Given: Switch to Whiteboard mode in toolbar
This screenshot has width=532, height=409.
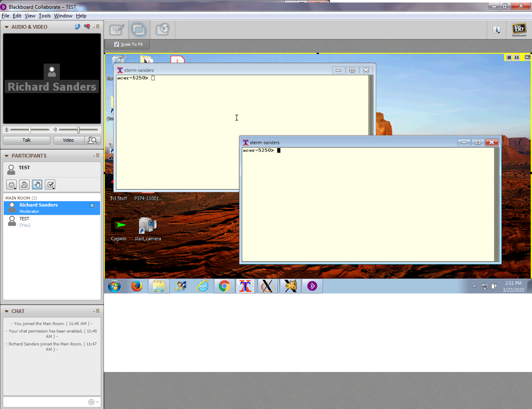Looking at the screenshot, I should tap(117, 30).
